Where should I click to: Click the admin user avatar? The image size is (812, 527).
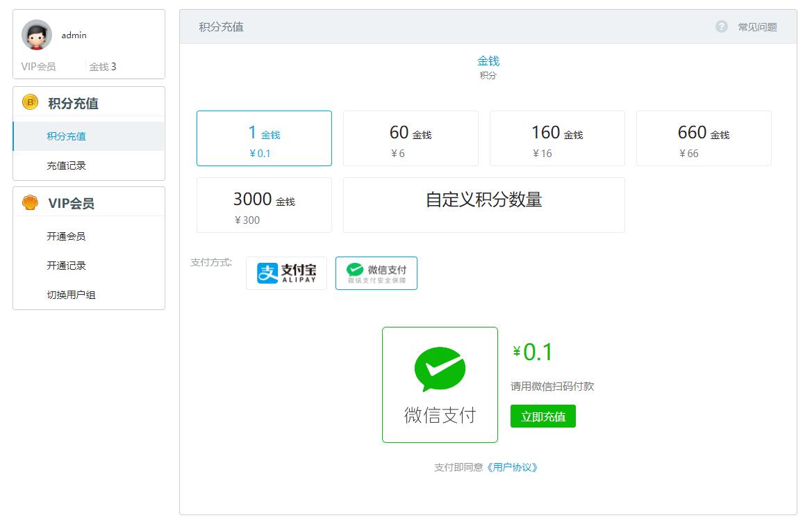click(36, 35)
